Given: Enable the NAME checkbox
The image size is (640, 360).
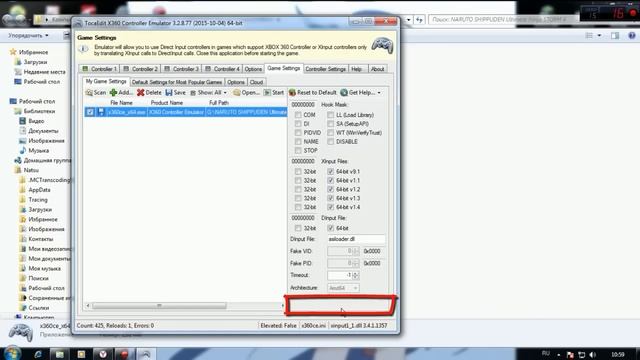Looking at the screenshot, I should 298,142.
